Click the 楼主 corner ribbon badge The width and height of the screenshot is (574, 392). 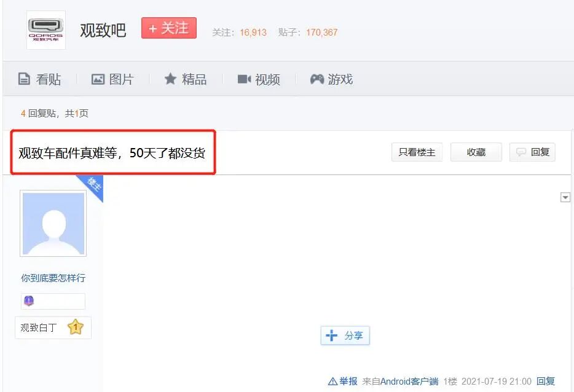coord(93,186)
